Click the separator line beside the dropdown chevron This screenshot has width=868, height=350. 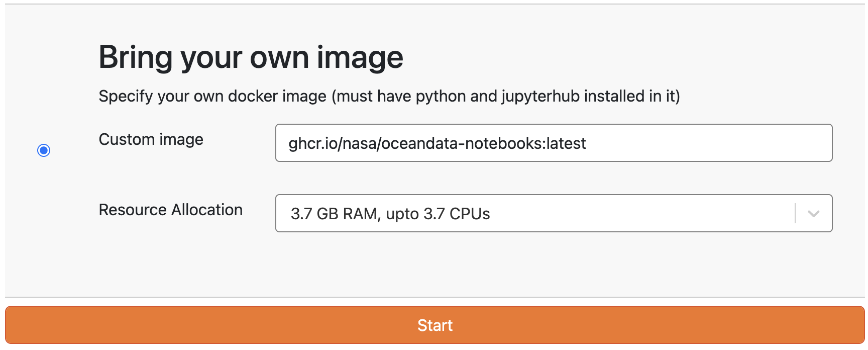795,213
